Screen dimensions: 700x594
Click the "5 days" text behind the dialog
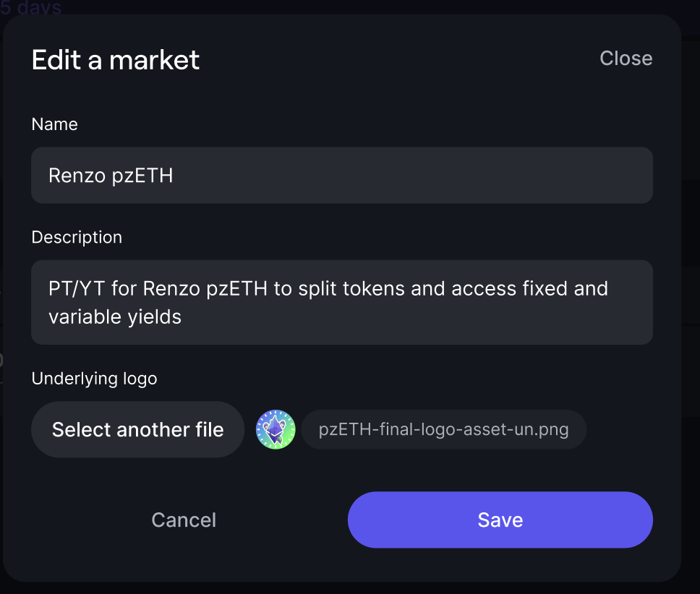pos(32,8)
